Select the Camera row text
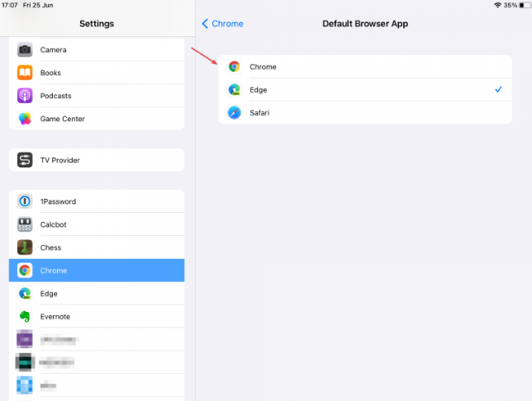The image size is (532, 401). (x=53, y=50)
